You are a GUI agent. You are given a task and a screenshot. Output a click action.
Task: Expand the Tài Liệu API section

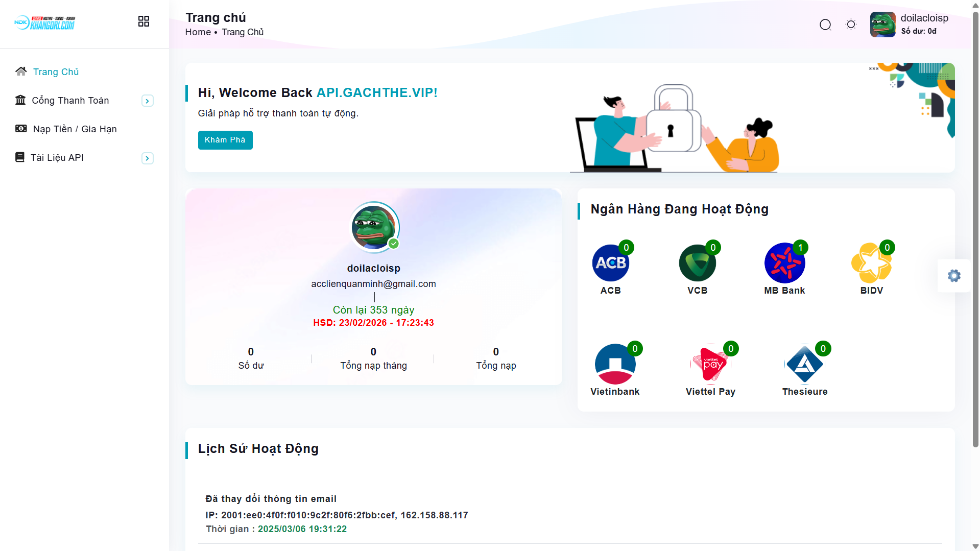pyautogui.click(x=148, y=158)
